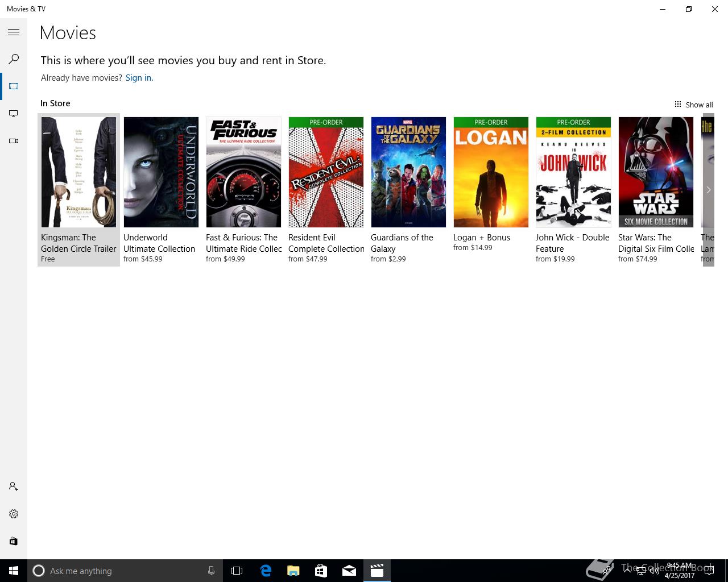Open Underworld Ultimate Collection poster
The image size is (728, 582).
pos(161,172)
